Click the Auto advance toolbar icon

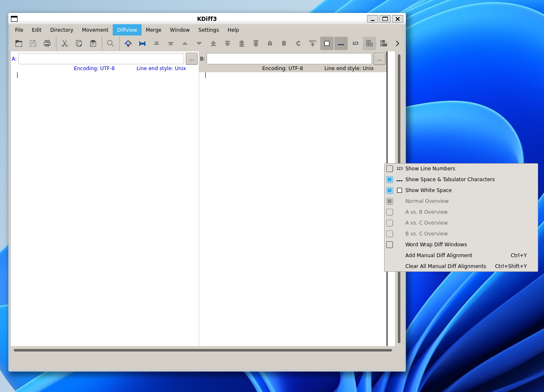312,43
